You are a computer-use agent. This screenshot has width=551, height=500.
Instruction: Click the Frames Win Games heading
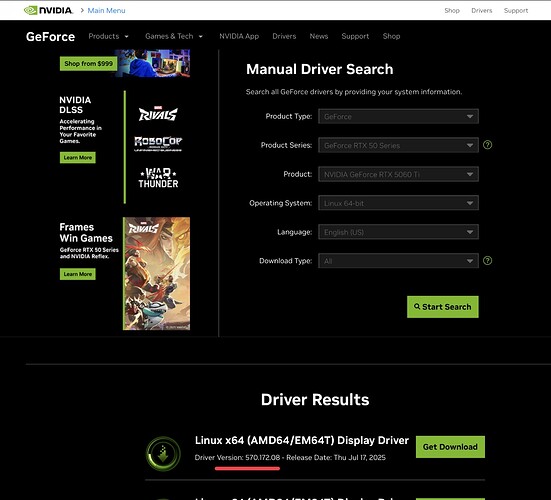pos(86,233)
